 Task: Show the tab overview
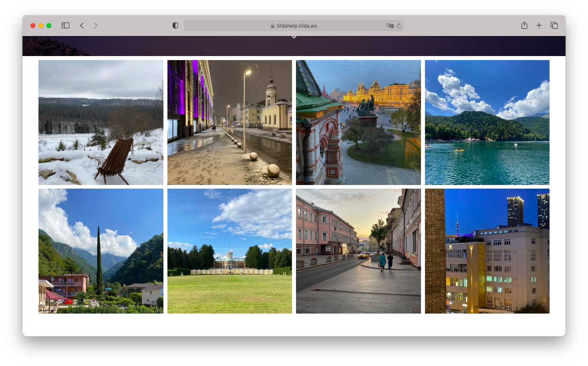click(554, 26)
